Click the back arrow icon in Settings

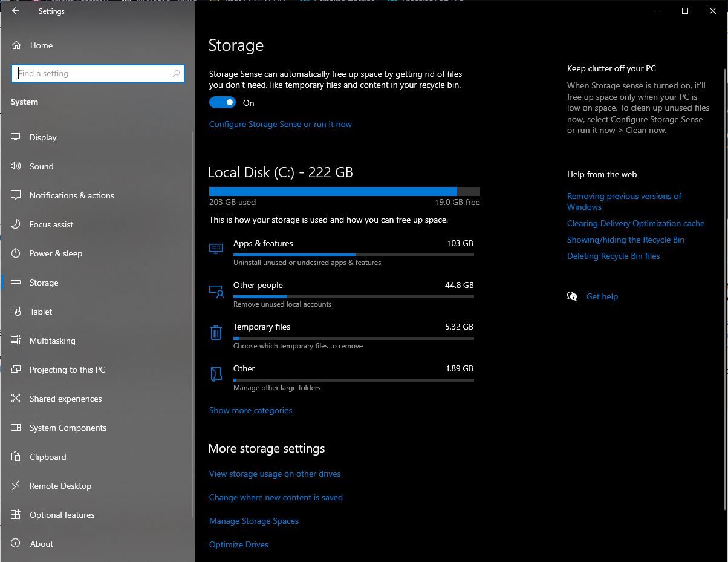[x=16, y=11]
